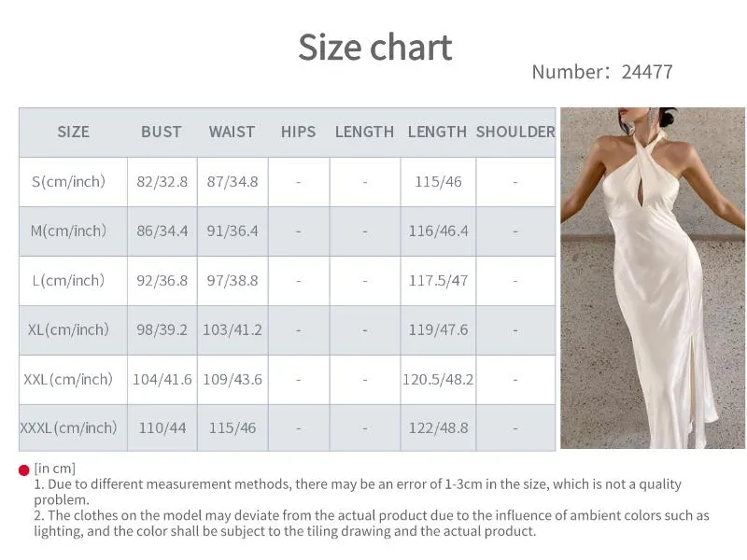Click the 97/38.8 waist cell
Image resolution: width=747 pixels, height=560 pixels.
[x=233, y=281]
